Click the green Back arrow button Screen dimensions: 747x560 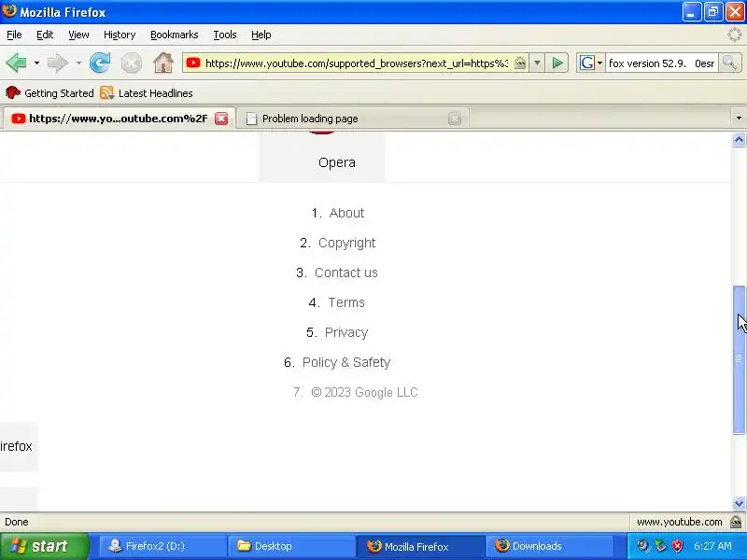tap(16, 63)
